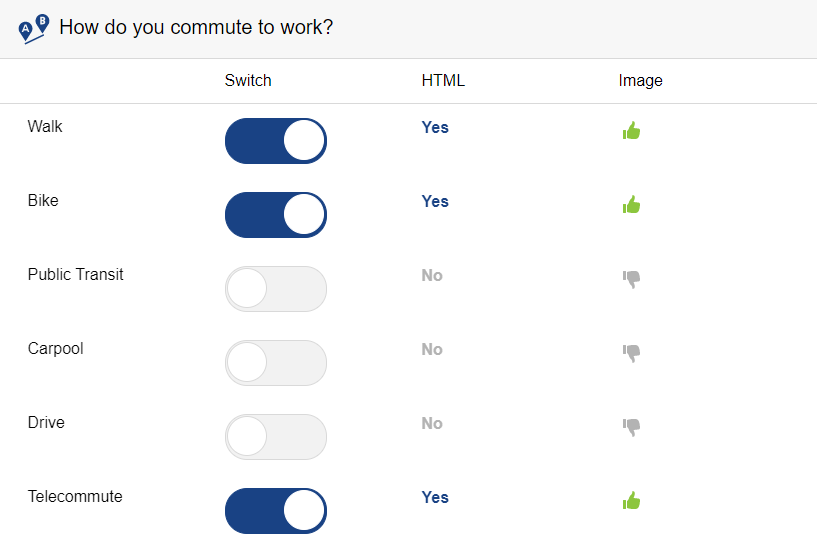Click the A-to-B route icon in header
This screenshot has height=547, width=817.
[34, 29]
